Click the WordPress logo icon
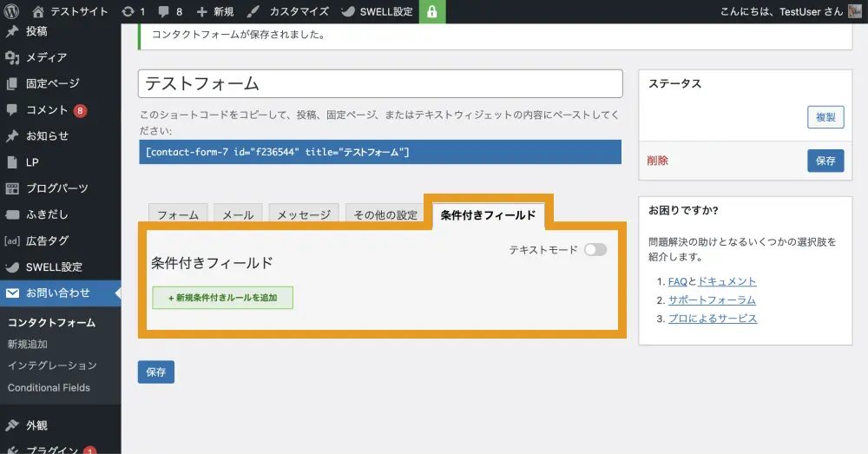Screen dimensions: 868x454 tap(12, 12)
